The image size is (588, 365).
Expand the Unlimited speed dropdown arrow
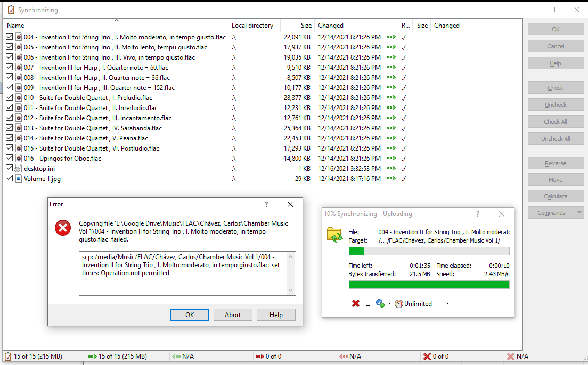pyautogui.click(x=447, y=304)
